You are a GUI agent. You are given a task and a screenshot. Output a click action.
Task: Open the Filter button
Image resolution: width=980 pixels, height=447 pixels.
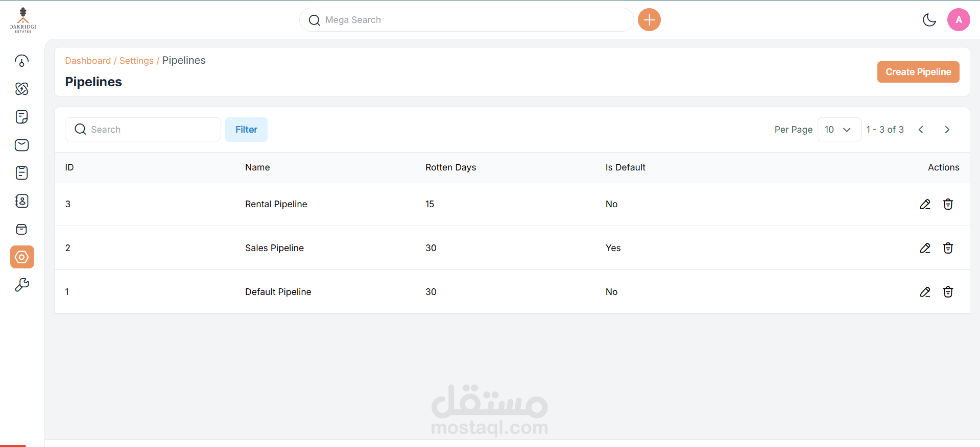(246, 130)
